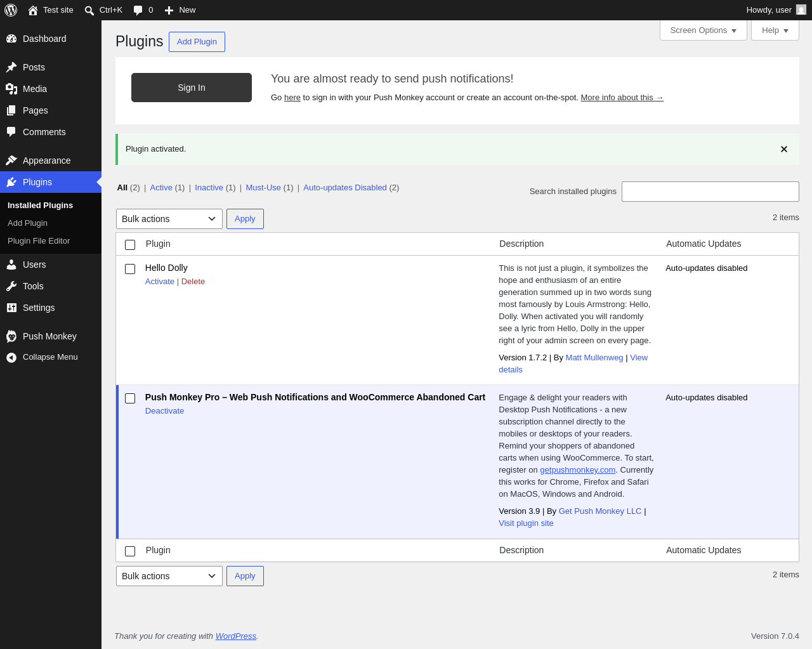Screen dimensions: 812x649
Task: Open the Howdy, user account menu
Action: coord(776,10)
